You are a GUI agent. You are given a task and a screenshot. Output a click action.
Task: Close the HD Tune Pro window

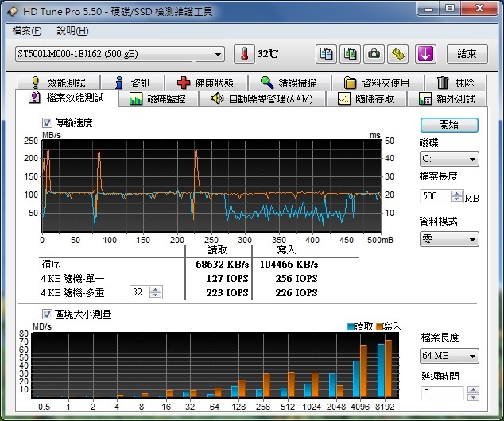pos(479,9)
